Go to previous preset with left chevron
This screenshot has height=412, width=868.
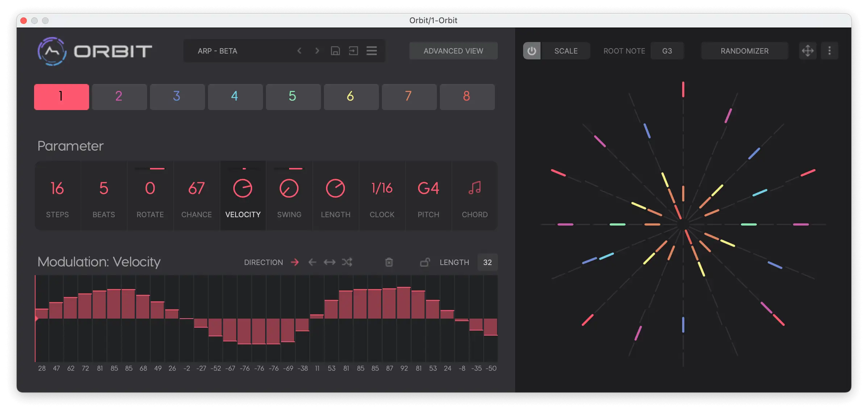pos(299,51)
